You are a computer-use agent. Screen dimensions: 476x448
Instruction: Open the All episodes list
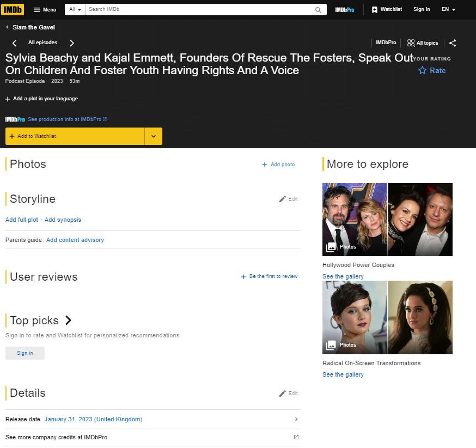point(43,43)
